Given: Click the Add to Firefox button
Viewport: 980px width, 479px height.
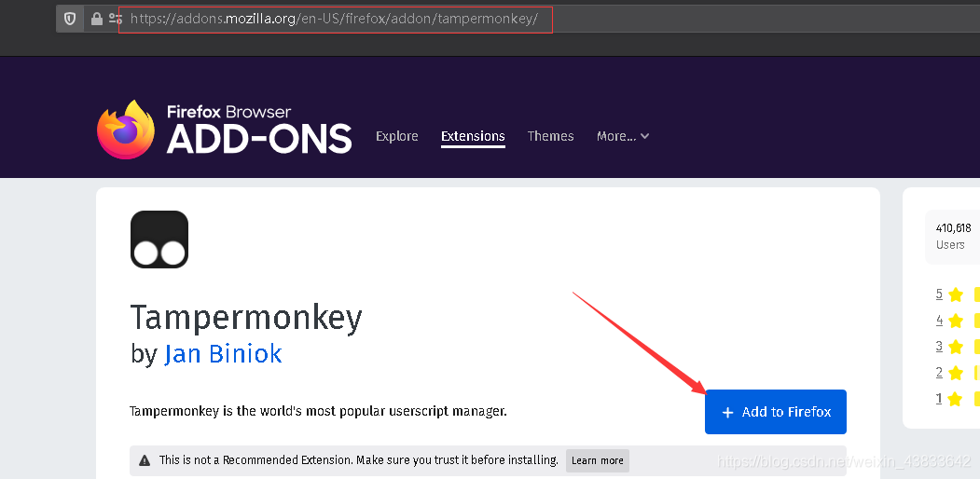Looking at the screenshot, I should (x=776, y=412).
